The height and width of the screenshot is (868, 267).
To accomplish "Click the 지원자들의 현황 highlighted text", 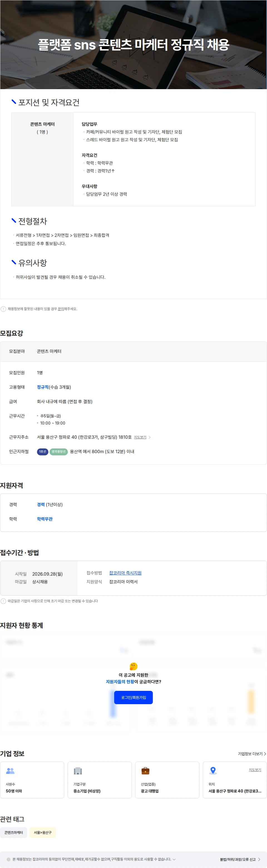I will pos(120,682).
